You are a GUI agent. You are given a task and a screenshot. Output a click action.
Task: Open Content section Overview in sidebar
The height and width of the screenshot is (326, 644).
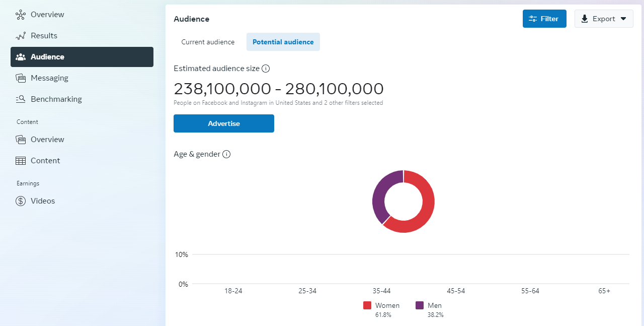(x=47, y=140)
